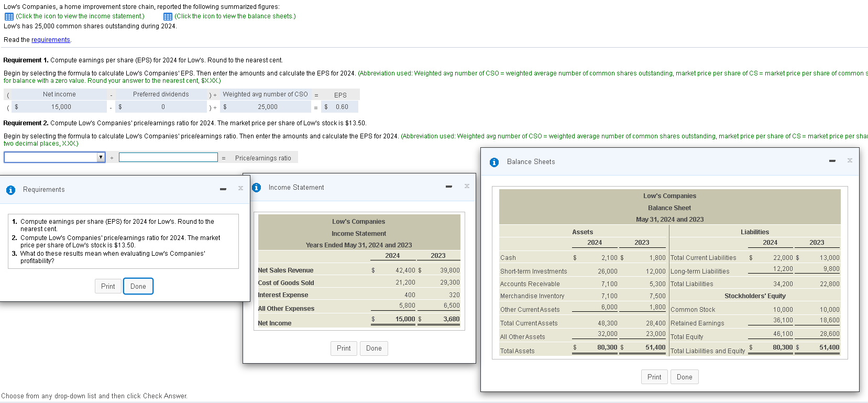The image size is (868, 403).
Task: Click 'Total Current Liabilities' row label
Action: click(704, 258)
